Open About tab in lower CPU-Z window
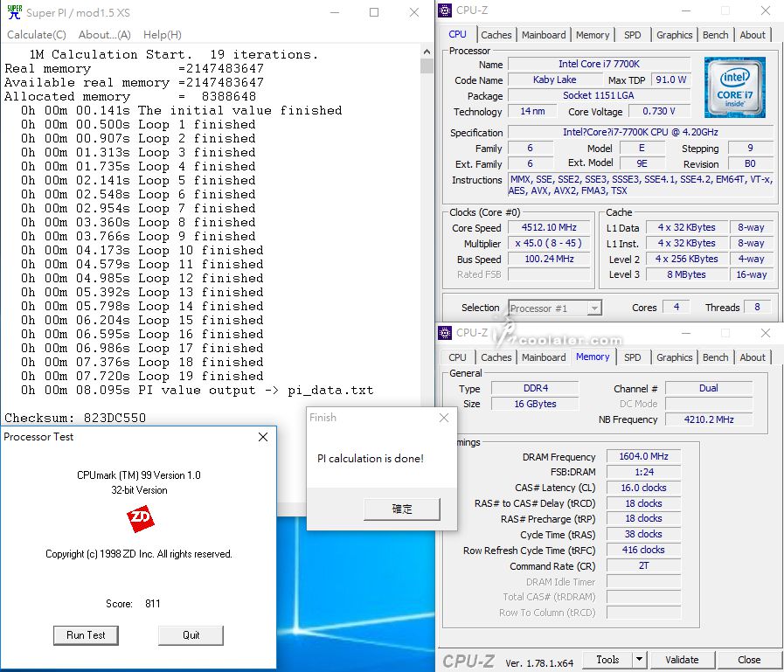The image size is (784, 672). tap(753, 357)
